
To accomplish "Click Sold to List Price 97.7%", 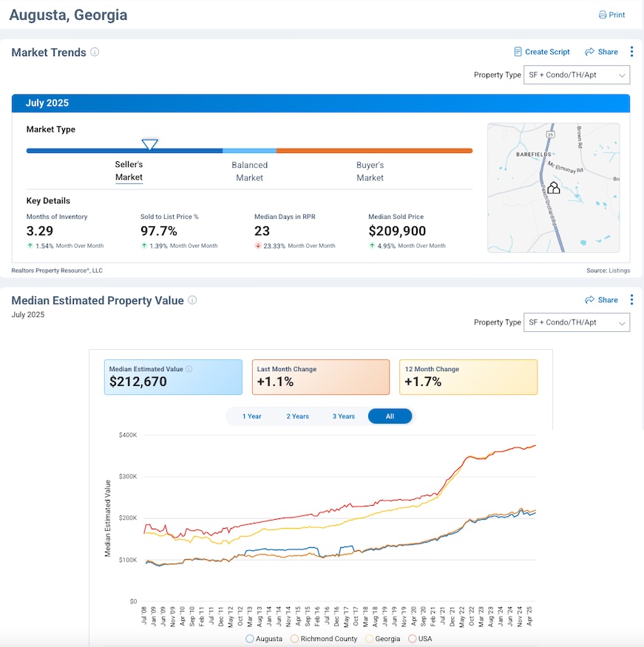I will coord(159,231).
